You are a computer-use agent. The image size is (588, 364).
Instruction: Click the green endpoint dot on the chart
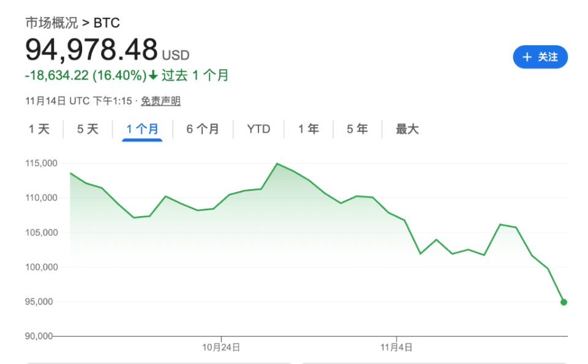564,302
